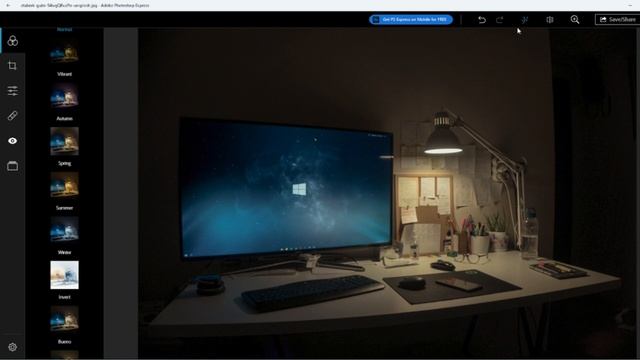Redo the last edit
The width and height of the screenshot is (640, 360).
tap(500, 20)
